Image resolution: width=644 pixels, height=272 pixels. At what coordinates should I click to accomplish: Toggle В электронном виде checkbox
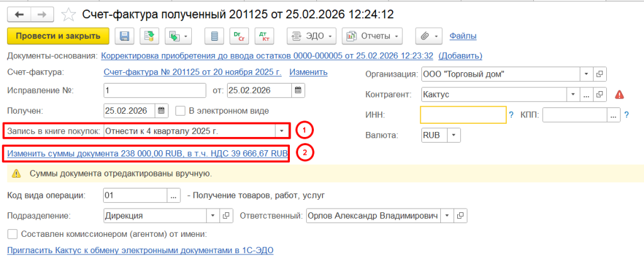(180, 111)
